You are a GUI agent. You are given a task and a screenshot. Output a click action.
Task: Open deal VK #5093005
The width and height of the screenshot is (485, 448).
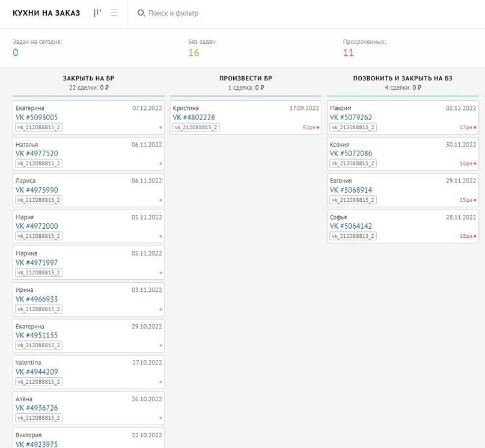37,118
